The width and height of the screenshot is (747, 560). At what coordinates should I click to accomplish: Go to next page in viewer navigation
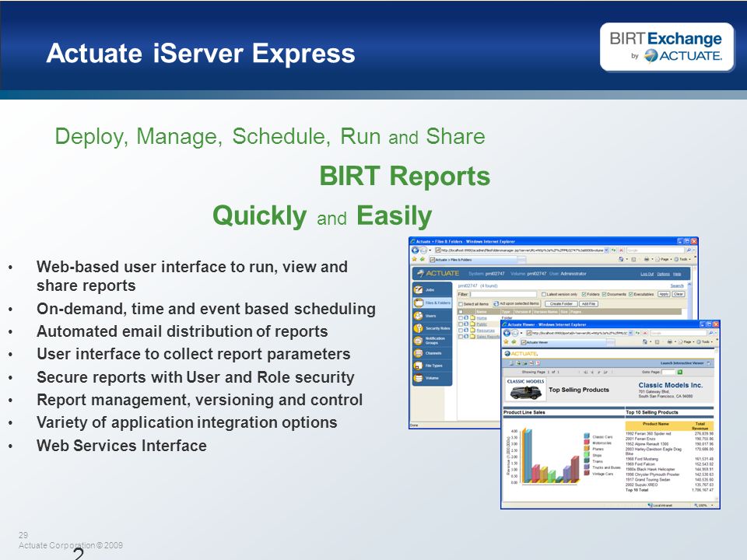599,372
